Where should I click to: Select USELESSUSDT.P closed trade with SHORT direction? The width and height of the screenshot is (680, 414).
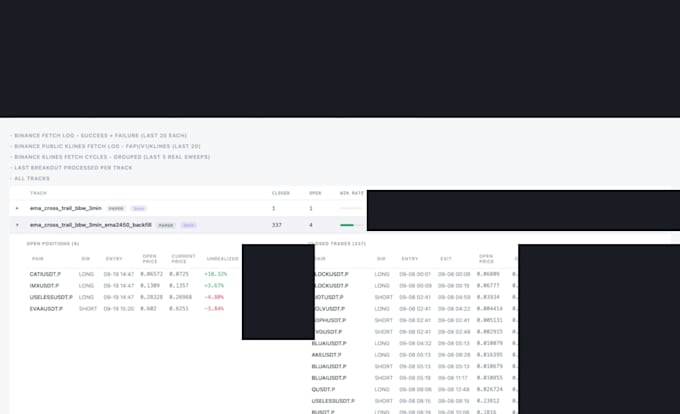coord(333,401)
